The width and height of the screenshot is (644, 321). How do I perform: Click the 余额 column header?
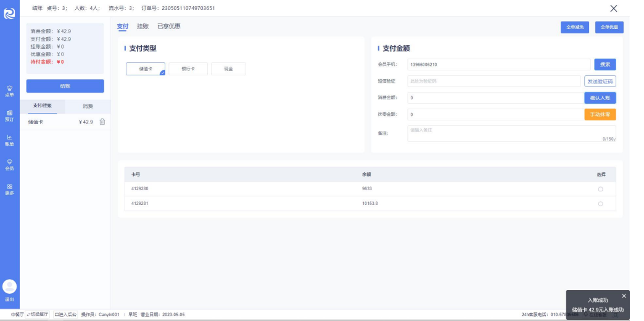coord(366,174)
